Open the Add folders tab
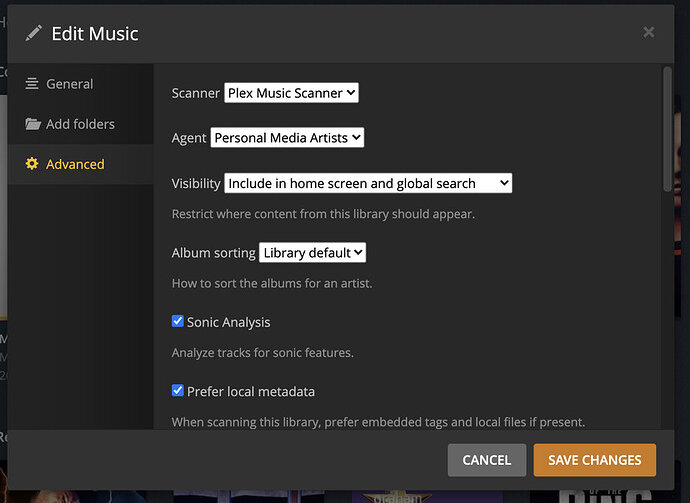The image size is (690, 503). point(80,124)
